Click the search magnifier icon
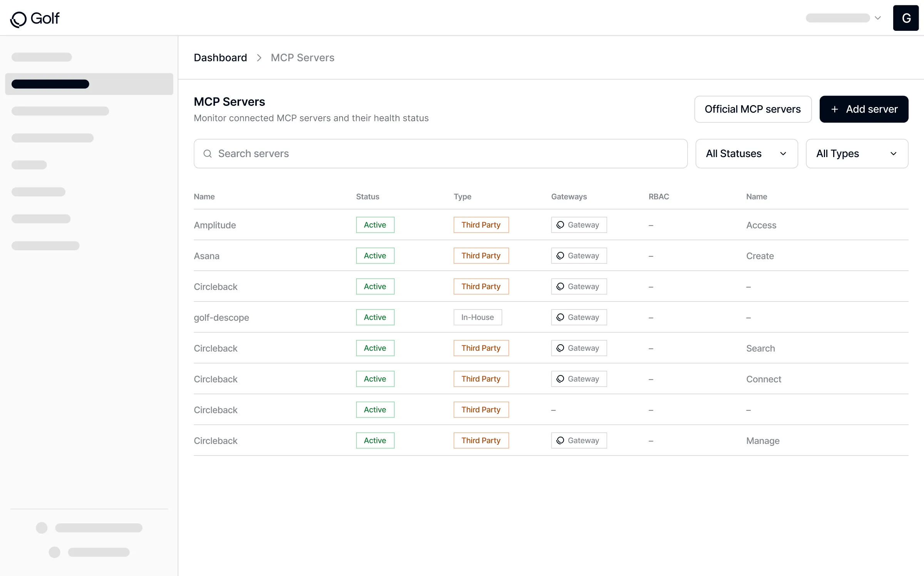The width and height of the screenshot is (924, 576). point(208,154)
